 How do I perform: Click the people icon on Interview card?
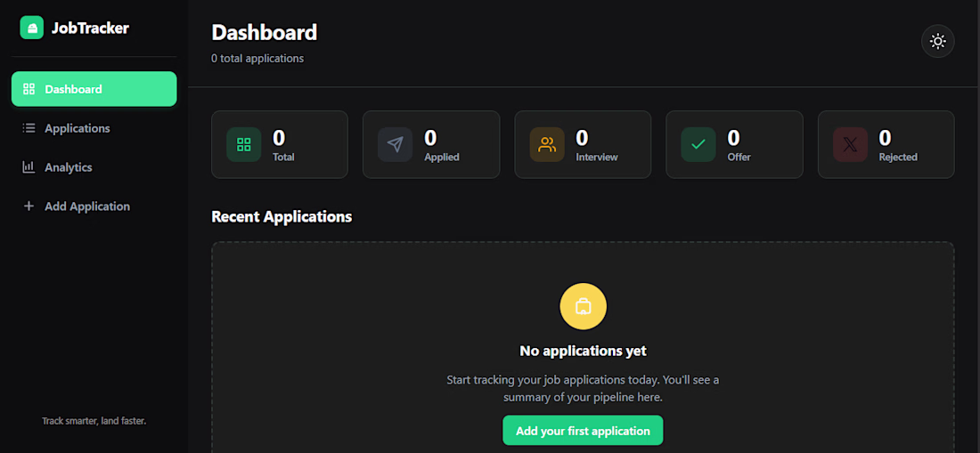click(x=547, y=145)
